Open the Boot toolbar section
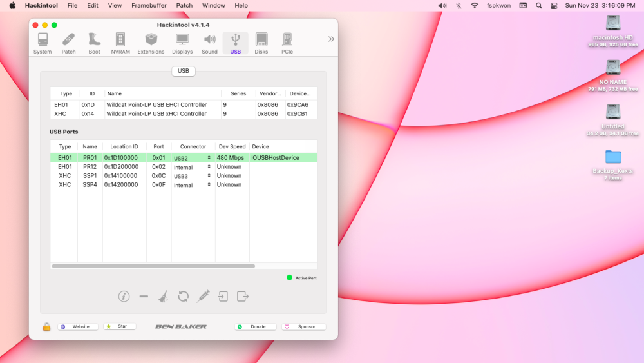644x363 pixels. (x=95, y=43)
